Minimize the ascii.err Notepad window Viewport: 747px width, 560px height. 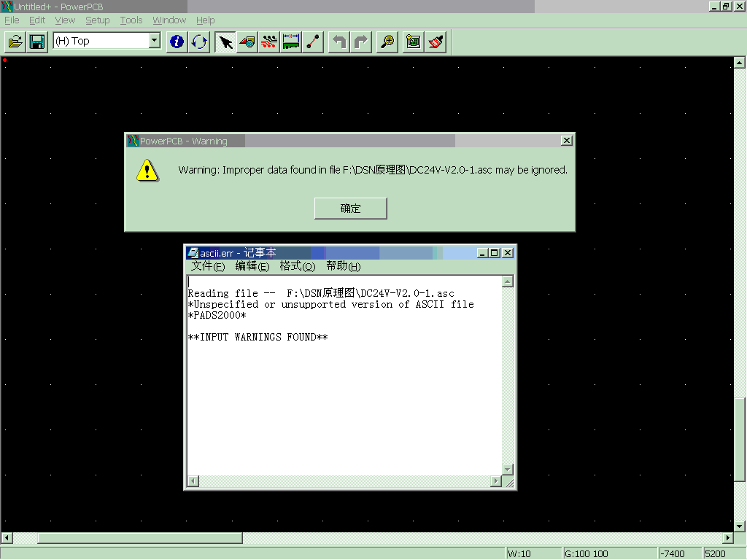(482, 253)
